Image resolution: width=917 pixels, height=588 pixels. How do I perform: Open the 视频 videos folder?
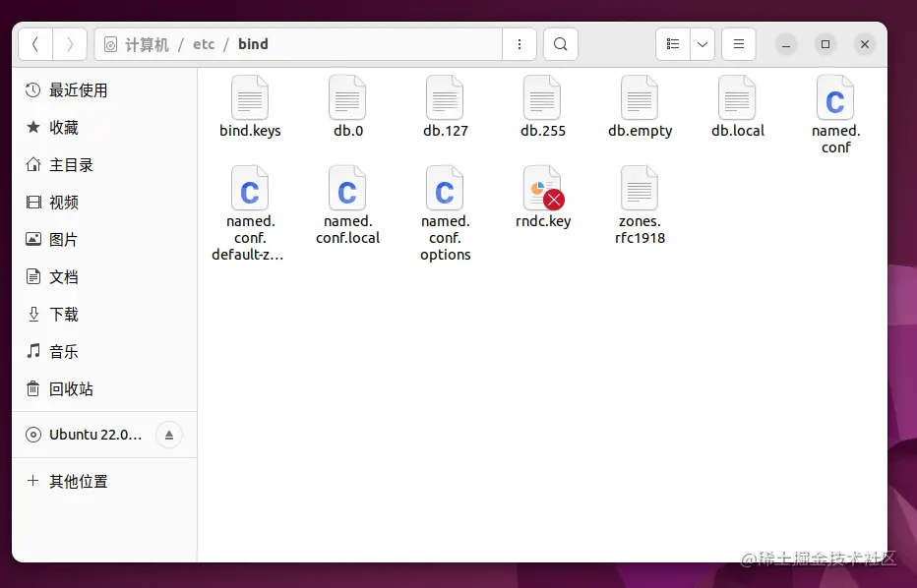click(x=104, y=203)
